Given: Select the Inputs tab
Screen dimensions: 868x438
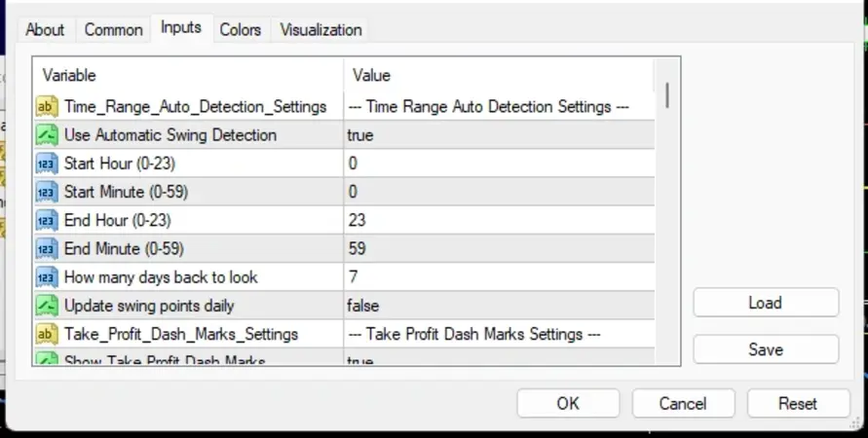Looking at the screenshot, I should (x=181, y=27).
